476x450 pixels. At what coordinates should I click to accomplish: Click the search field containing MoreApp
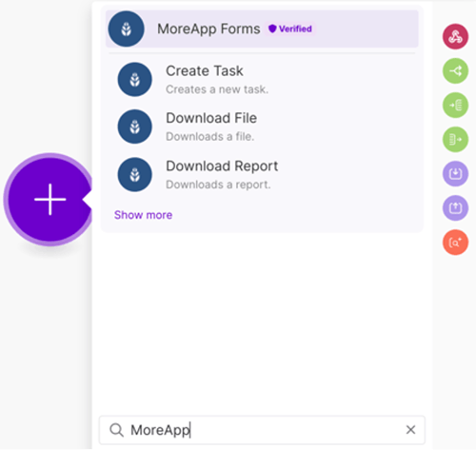(x=262, y=430)
